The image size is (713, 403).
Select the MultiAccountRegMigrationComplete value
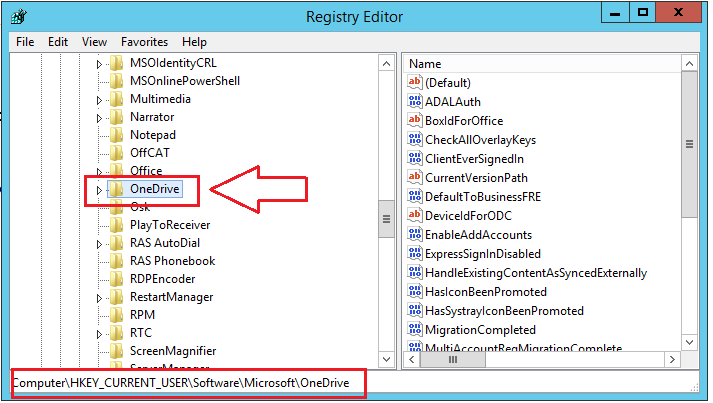pos(523,348)
